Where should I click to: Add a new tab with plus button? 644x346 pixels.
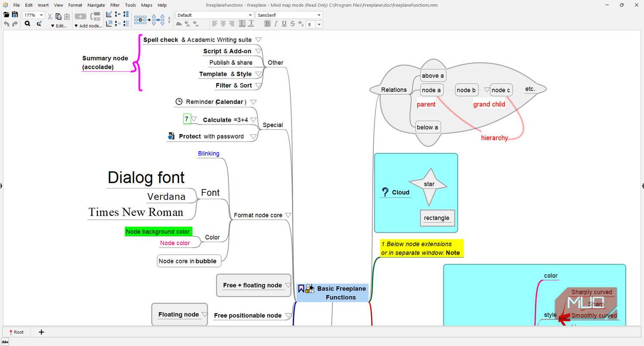tap(41, 332)
